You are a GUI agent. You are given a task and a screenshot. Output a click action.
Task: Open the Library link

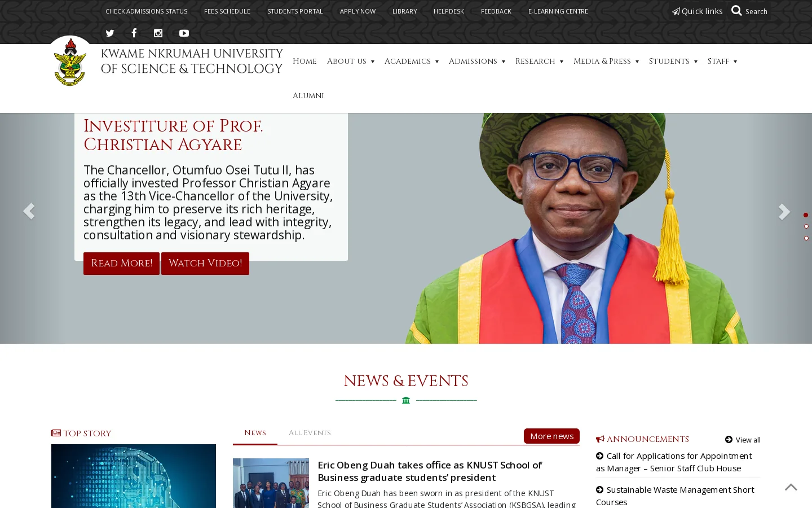(x=405, y=11)
